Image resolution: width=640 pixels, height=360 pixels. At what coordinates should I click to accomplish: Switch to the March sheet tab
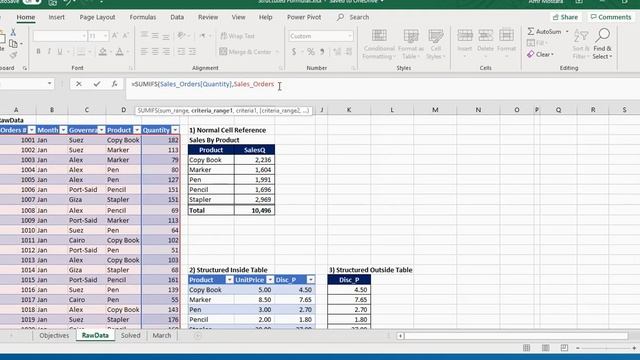(x=162, y=335)
